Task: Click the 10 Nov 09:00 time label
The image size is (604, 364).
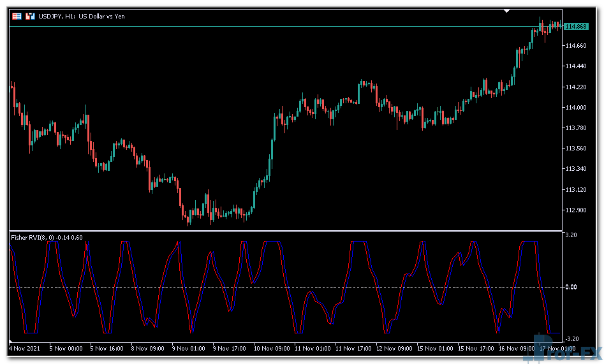Action: click(271, 349)
